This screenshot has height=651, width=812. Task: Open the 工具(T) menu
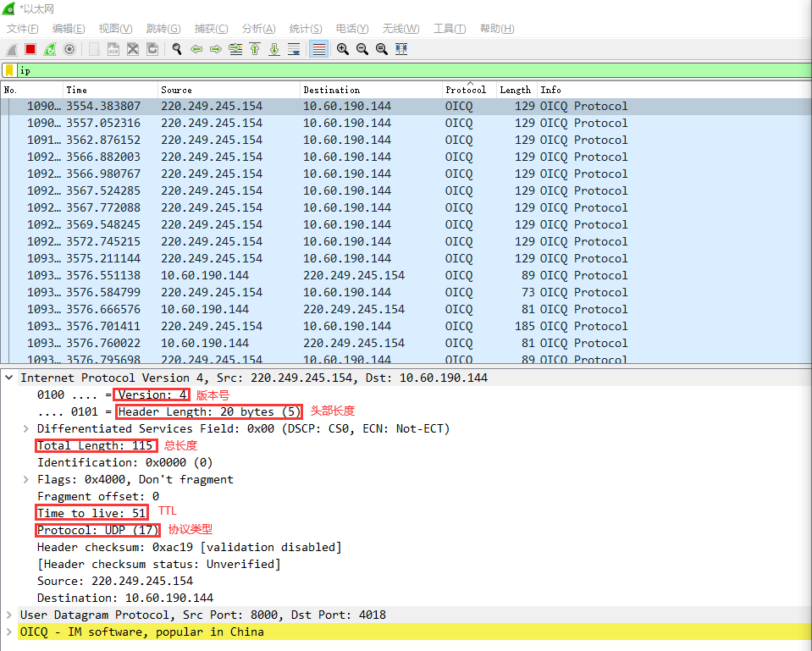click(x=450, y=29)
